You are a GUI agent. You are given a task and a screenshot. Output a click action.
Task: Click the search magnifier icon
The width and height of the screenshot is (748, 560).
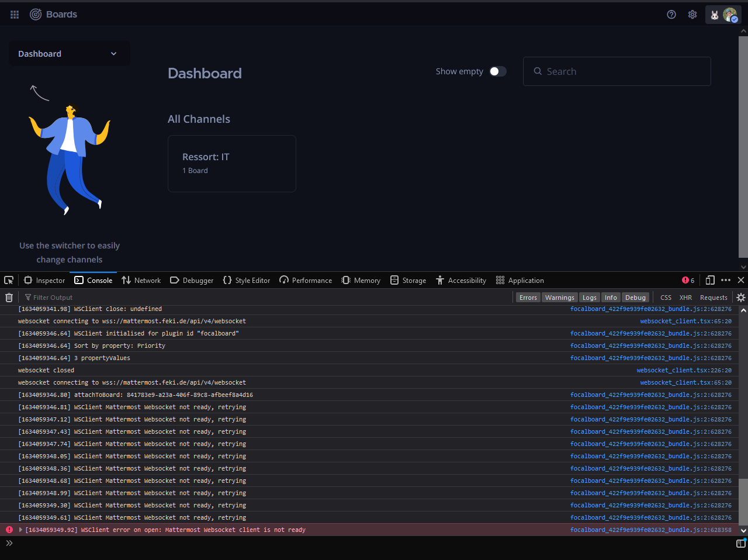(x=538, y=71)
